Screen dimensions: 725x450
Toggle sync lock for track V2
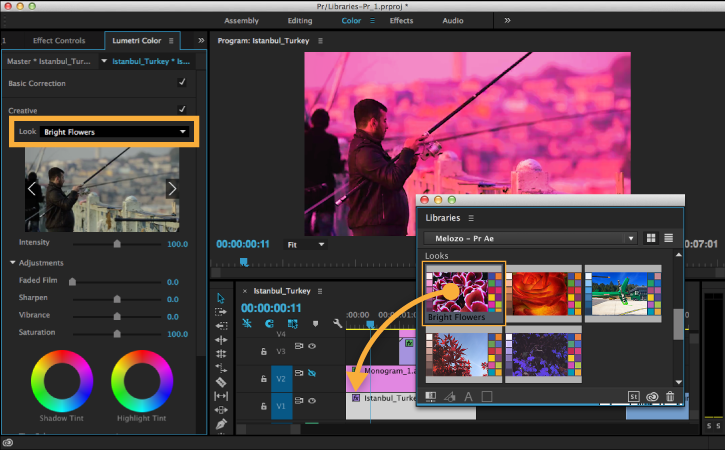(299, 373)
